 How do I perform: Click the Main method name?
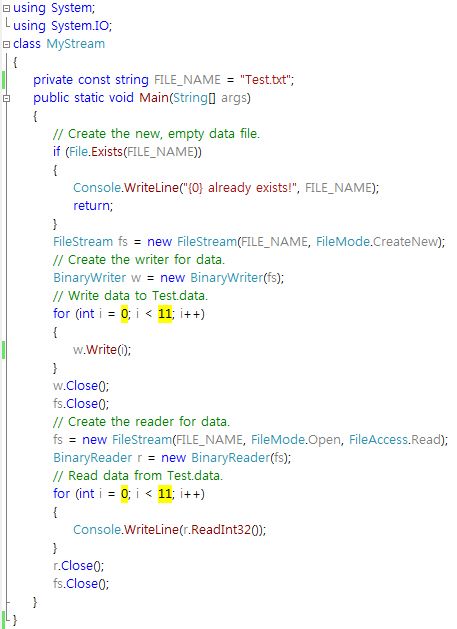(154, 97)
